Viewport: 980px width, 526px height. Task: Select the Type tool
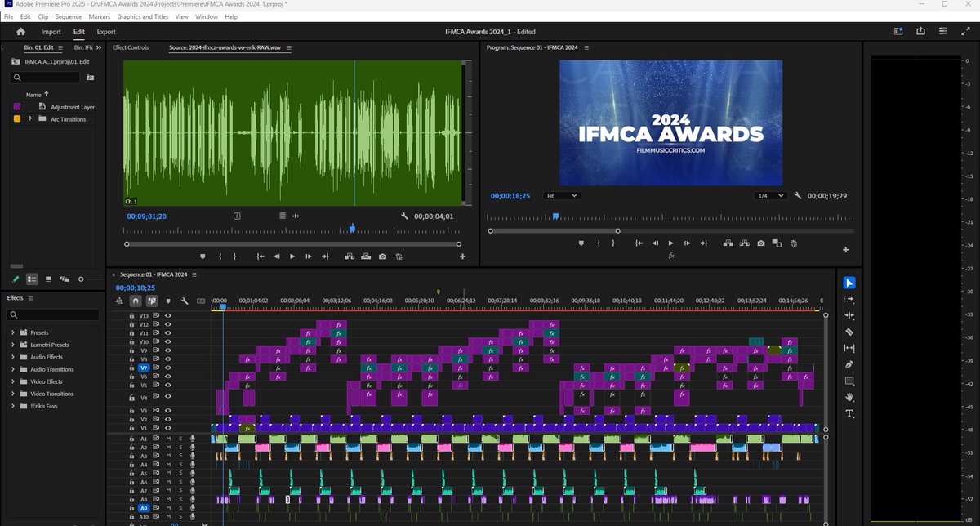849,413
